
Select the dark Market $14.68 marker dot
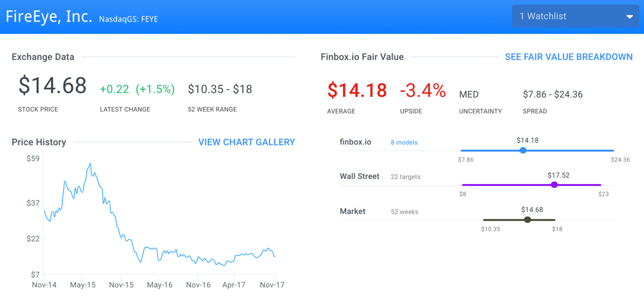pyautogui.click(x=528, y=220)
